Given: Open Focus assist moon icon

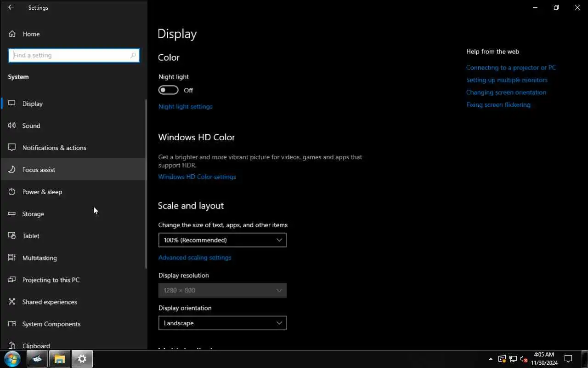Looking at the screenshot, I should [12, 170].
